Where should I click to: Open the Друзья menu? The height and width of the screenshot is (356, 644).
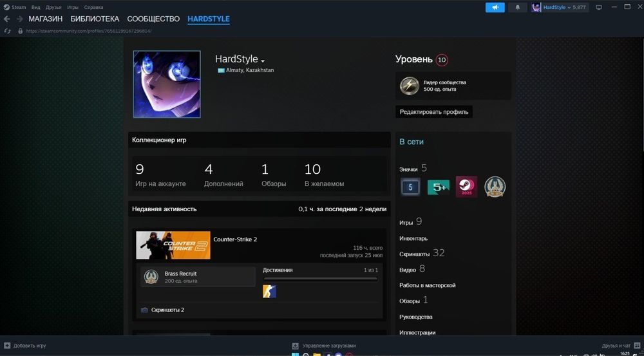tap(54, 7)
